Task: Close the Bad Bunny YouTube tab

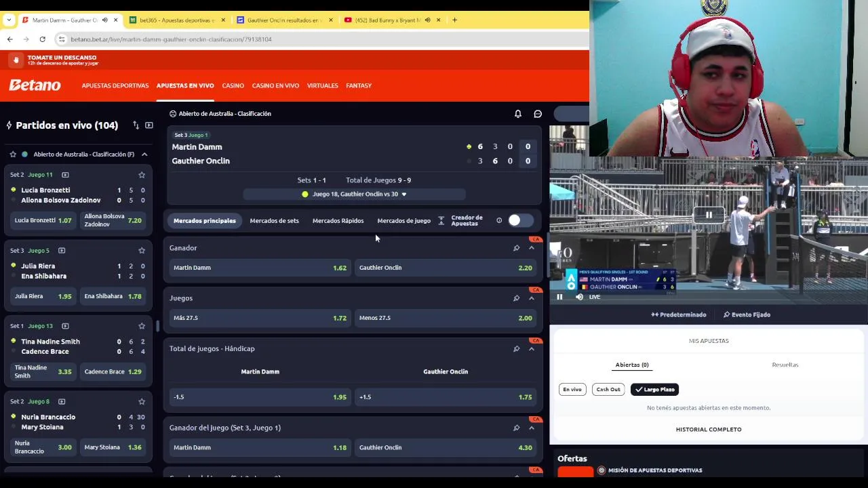Action: pos(438,20)
